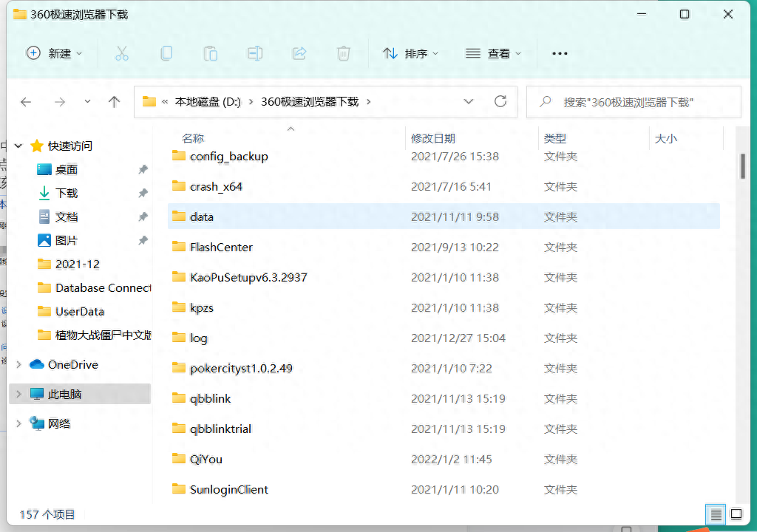The image size is (757, 532).
Task: Click the Copy icon in toolbar
Action: coord(166,53)
